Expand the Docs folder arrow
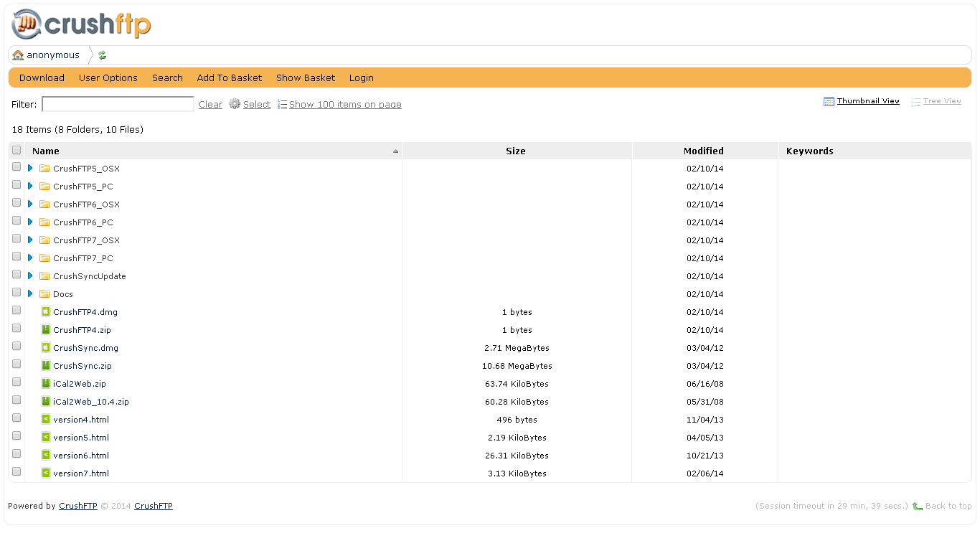980x551 pixels. [x=30, y=293]
